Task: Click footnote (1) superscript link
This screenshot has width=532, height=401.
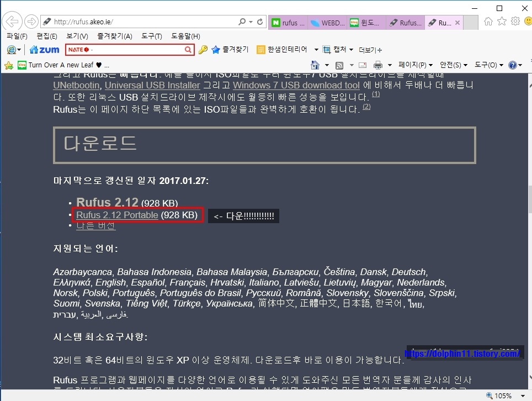Action: pyautogui.click(x=376, y=94)
